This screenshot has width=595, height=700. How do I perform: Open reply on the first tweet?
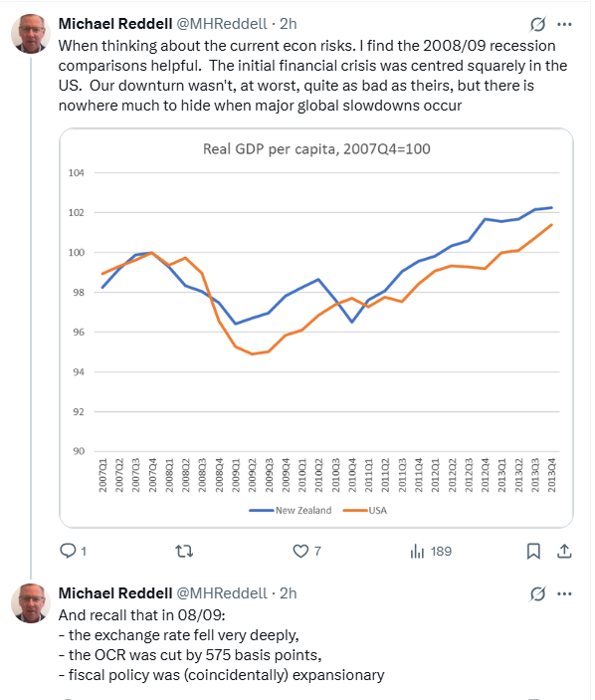click(x=74, y=552)
